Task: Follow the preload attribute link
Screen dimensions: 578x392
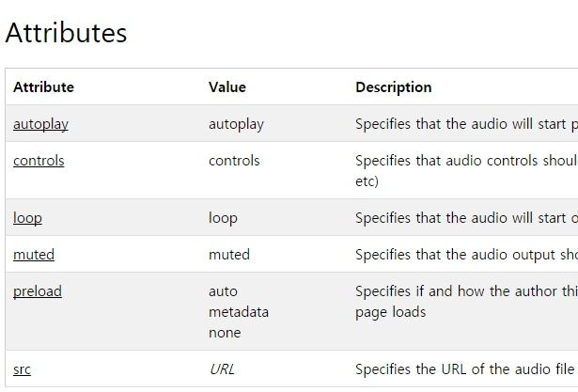Action: 38,291
